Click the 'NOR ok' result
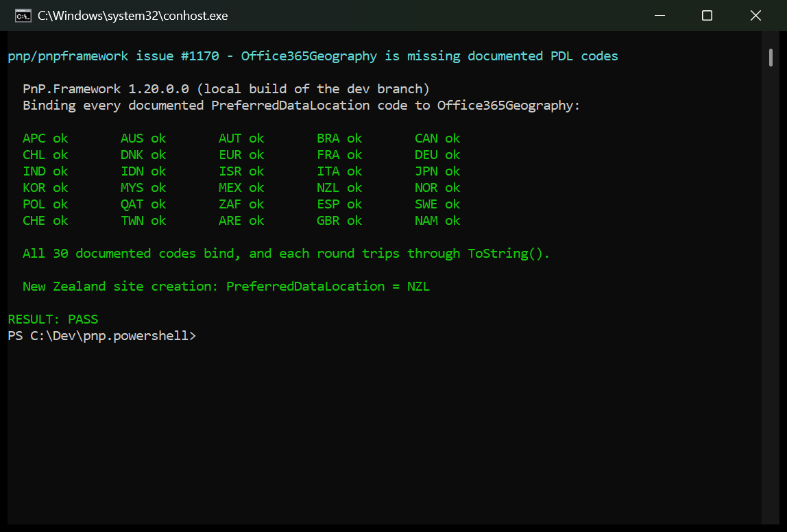Image resolution: width=787 pixels, height=532 pixels. [437, 188]
